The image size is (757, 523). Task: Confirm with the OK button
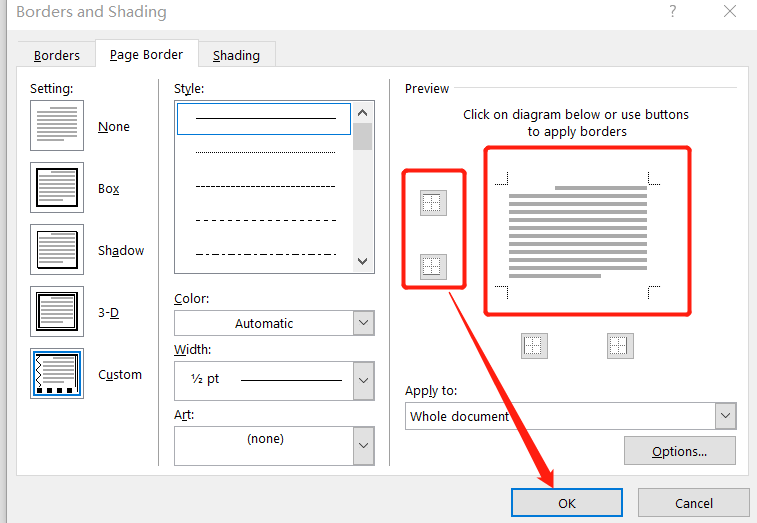pos(567,503)
